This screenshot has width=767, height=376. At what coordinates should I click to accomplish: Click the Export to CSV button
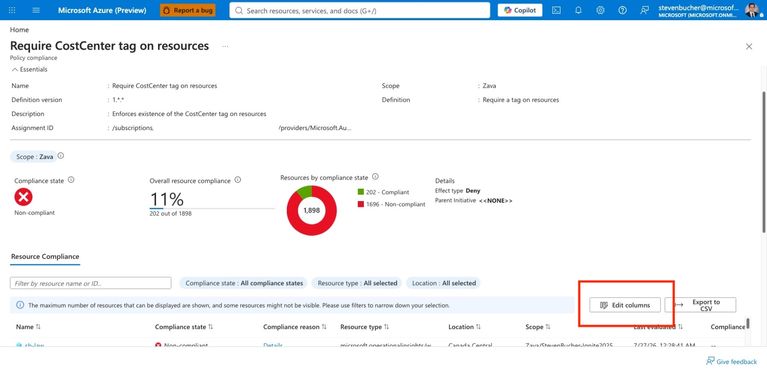700,305
